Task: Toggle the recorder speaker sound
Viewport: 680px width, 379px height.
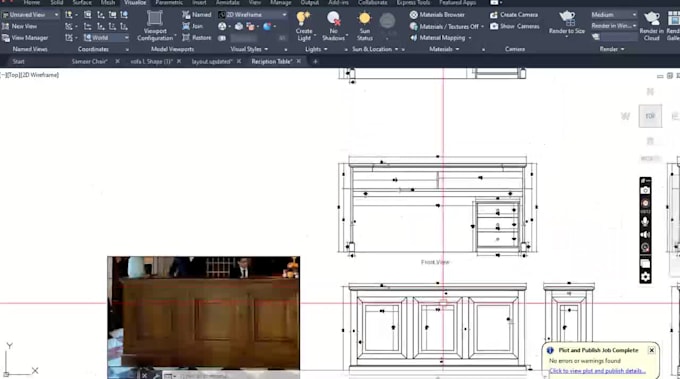Action: coord(645,235)
